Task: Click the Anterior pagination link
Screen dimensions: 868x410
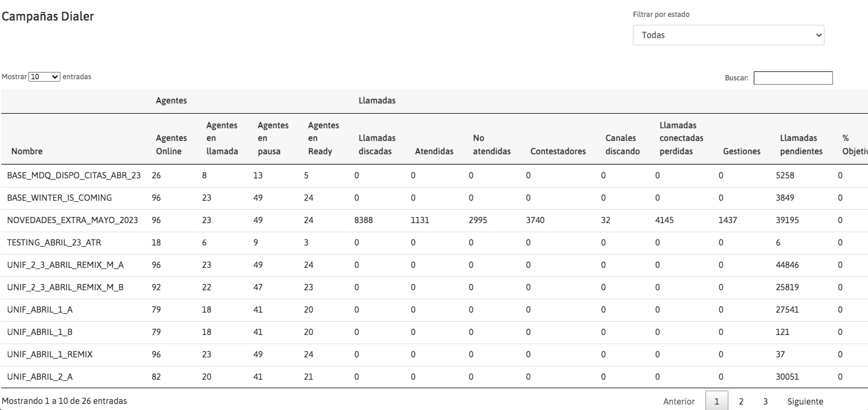Action: [x=679, y=402]
